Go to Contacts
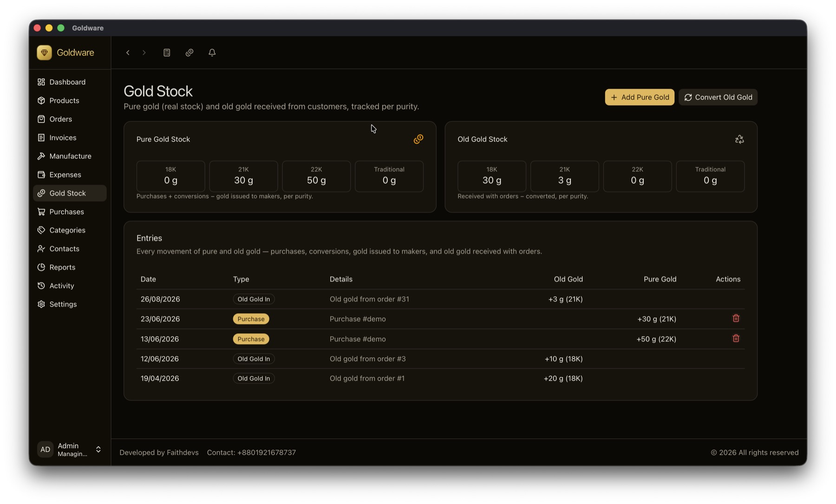This screenshot has height=504, width=836. 70,249
